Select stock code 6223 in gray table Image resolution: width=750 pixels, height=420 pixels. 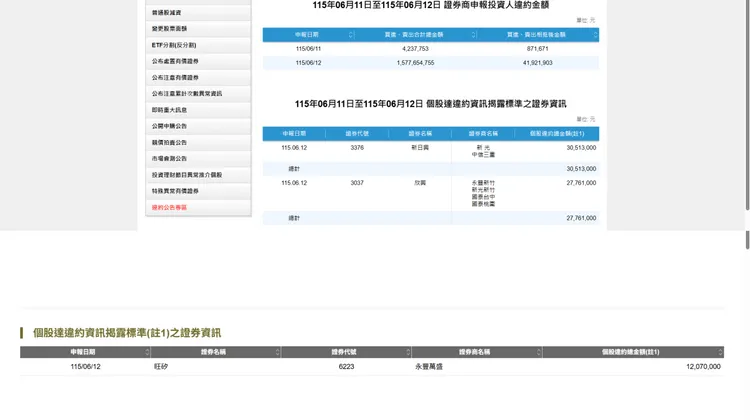coord(346,367)
